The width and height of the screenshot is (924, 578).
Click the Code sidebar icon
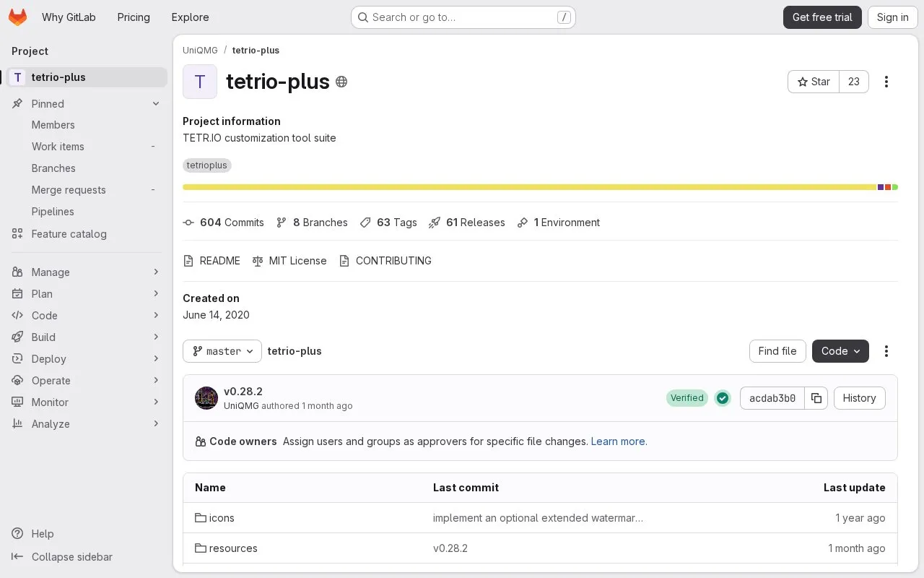(x=17, y=316)
